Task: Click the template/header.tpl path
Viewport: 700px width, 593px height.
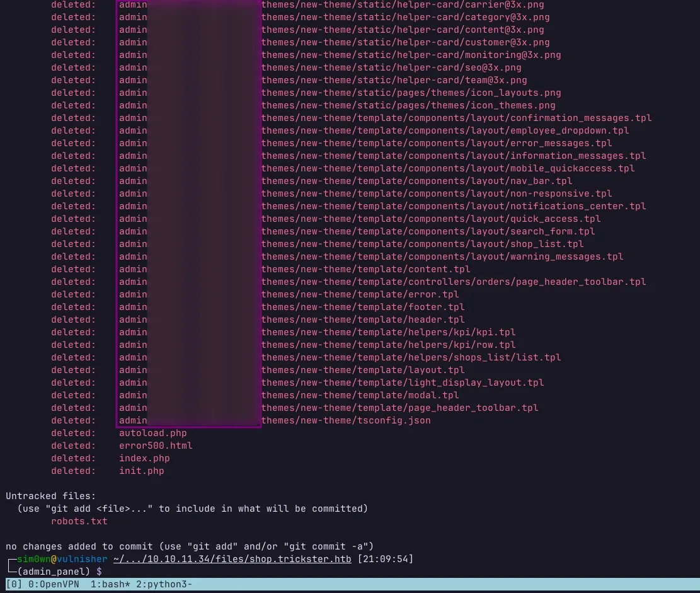Action: pyautogui.click(x=363, y=320)
